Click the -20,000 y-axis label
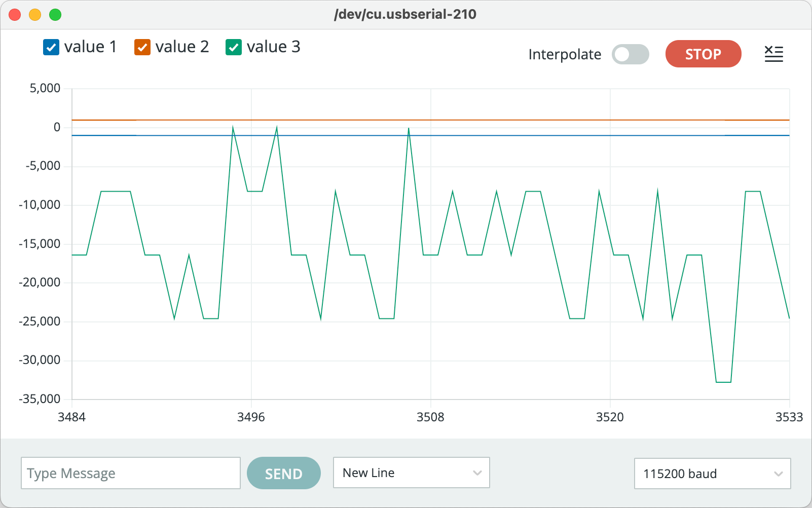 tap(40, 282)
